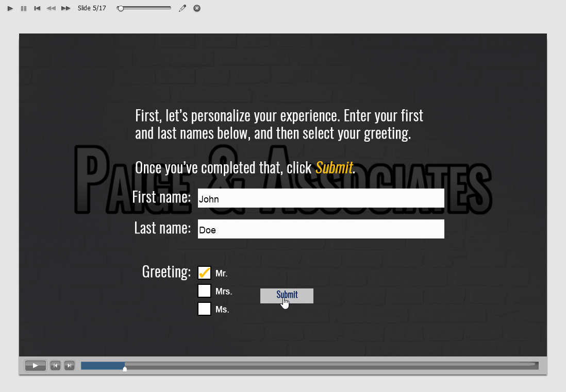The width and height of the screenshot is (566, 392).
Task: Click the Submit button
Action: click(x=287, y=296)
